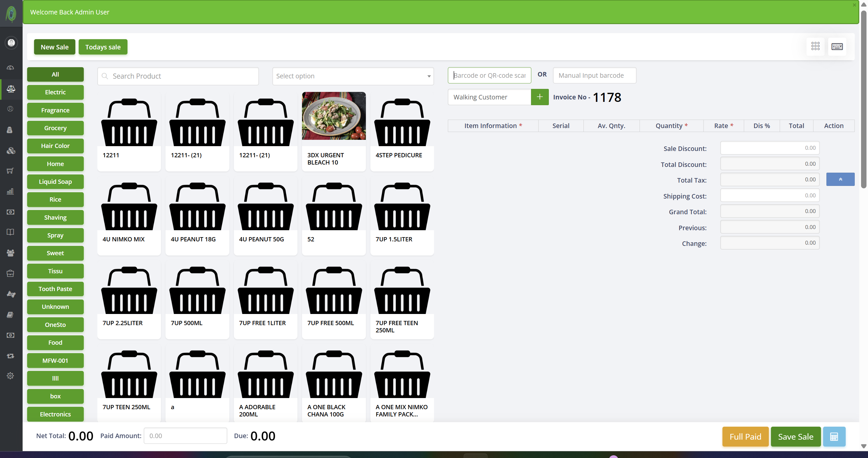The width and height of the screenshot is (868, 458).
Task: Open the calculator icon button
Action: coord(834,436)
